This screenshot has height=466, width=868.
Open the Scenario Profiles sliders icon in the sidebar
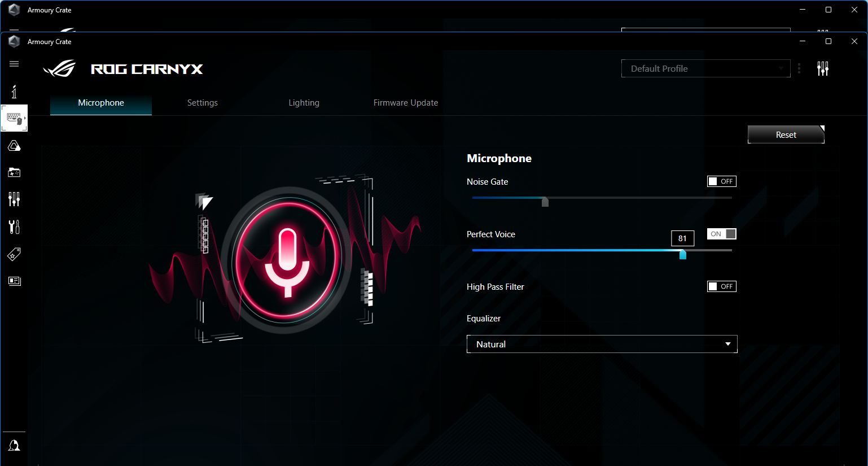coord(14,199)
